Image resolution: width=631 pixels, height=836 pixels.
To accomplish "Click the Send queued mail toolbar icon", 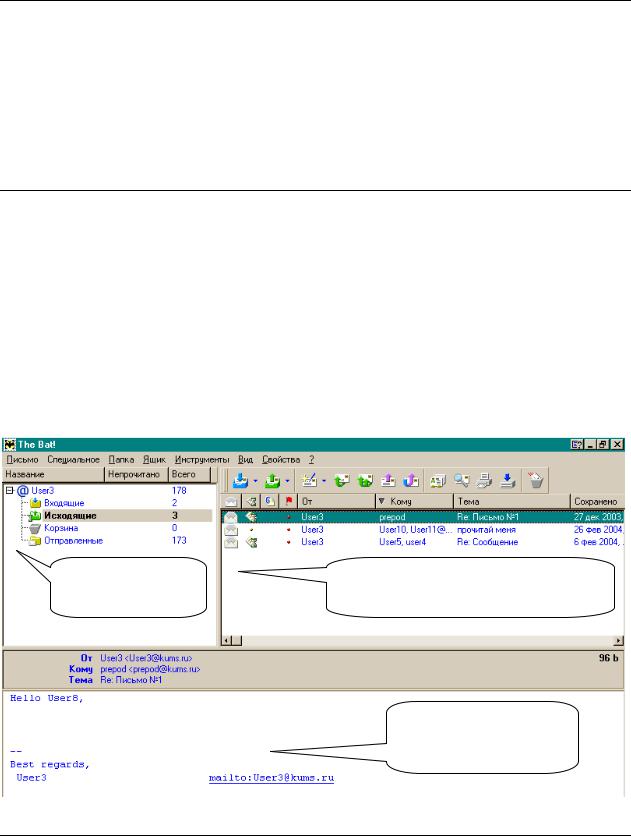I will point(272,480).
